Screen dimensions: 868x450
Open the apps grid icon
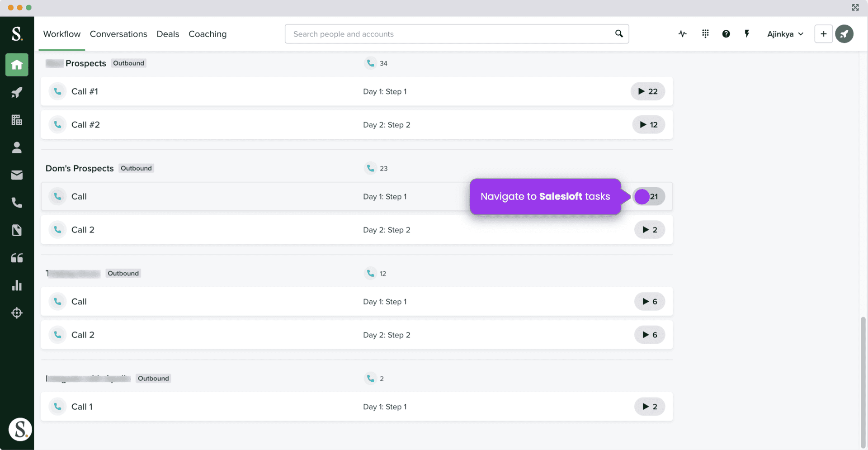pos(705,34)
